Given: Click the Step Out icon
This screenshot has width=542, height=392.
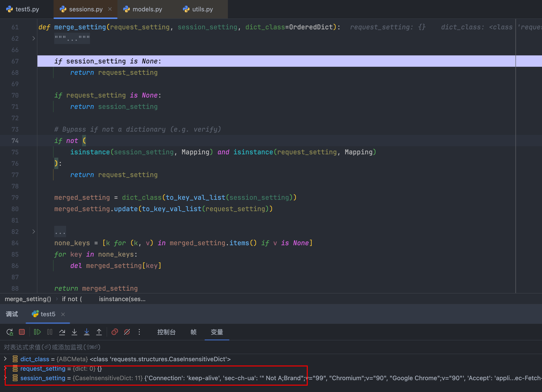Looking at the screenshot, I should click(x=99, y=332).
